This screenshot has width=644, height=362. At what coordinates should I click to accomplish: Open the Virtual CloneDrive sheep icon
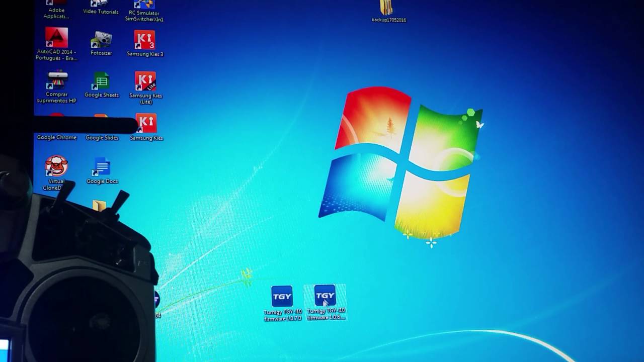pos(56,166)
